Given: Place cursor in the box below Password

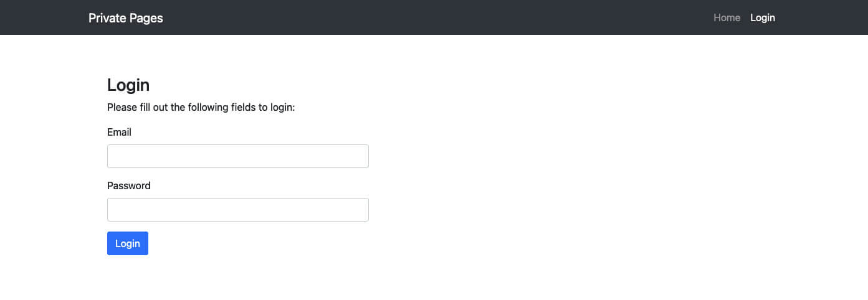Looking at the screenshot, I should click(x=238, y=210).
